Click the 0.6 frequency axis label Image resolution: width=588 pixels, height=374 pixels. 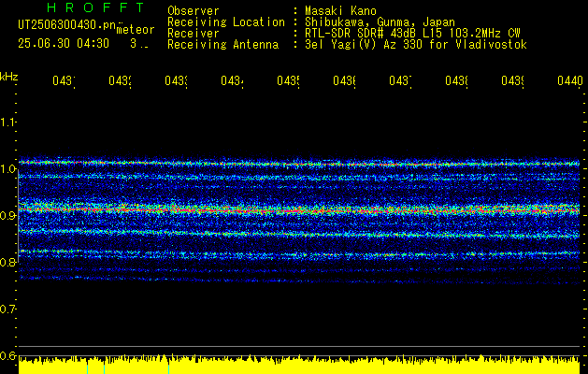7,356
